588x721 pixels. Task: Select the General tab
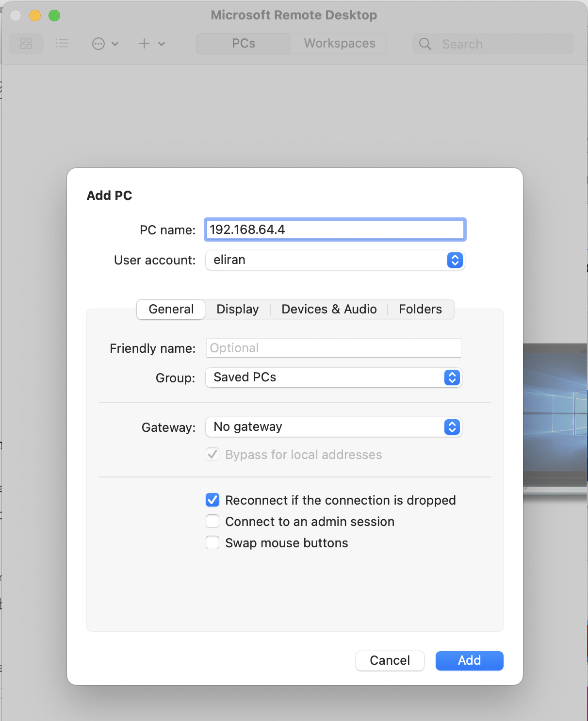[x=171, y=309]
